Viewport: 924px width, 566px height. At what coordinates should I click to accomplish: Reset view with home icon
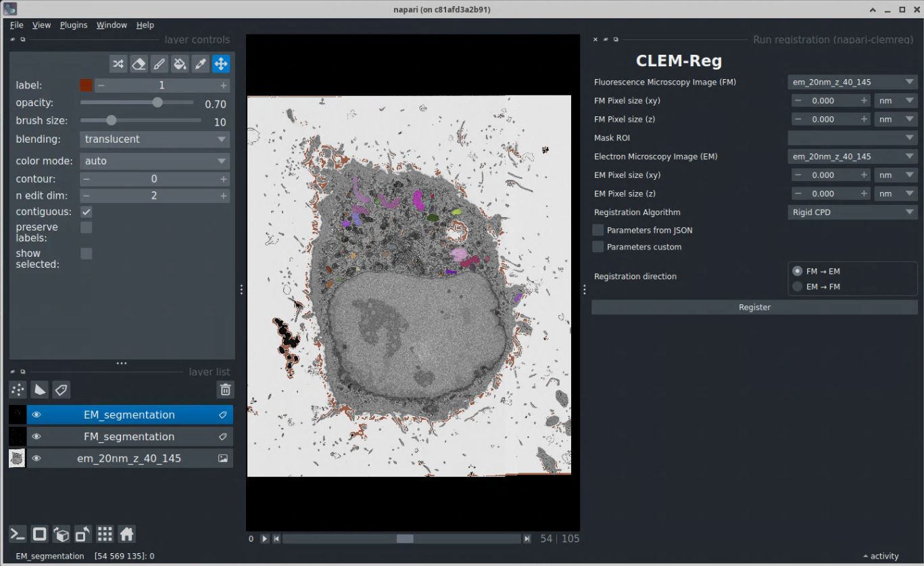point(126,534)
